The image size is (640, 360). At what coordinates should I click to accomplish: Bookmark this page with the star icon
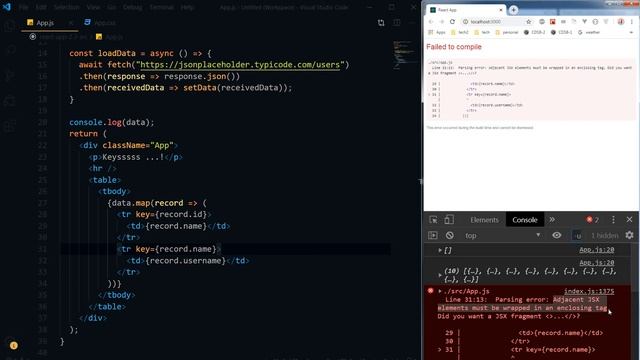529,22
